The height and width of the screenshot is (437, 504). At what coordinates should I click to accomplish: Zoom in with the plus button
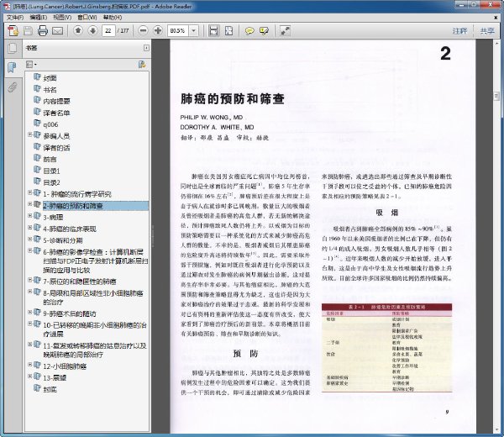click(158, 30)
